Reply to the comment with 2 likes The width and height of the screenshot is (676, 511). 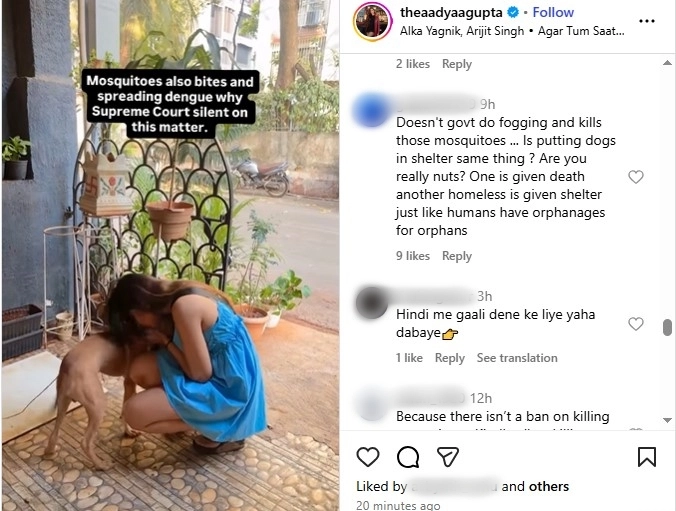point(456,64)
